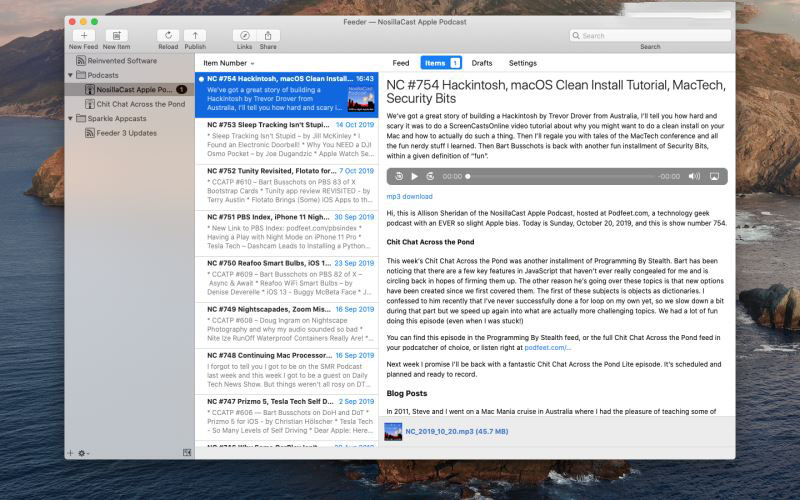Screen dimensions: 800x500
Task: Collapse the Sparkle Appcasts folder
Action: 70,118
